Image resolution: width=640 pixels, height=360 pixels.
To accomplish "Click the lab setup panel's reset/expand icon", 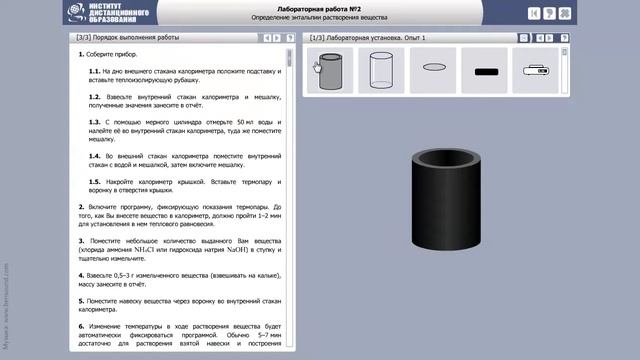I will (524, 38).
